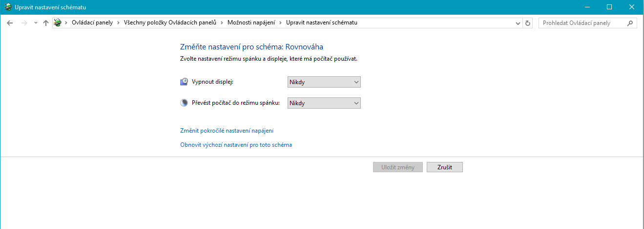Go up one level with up arrow
This screenshot has width=644, height=229.
click(x=46, y=23)
